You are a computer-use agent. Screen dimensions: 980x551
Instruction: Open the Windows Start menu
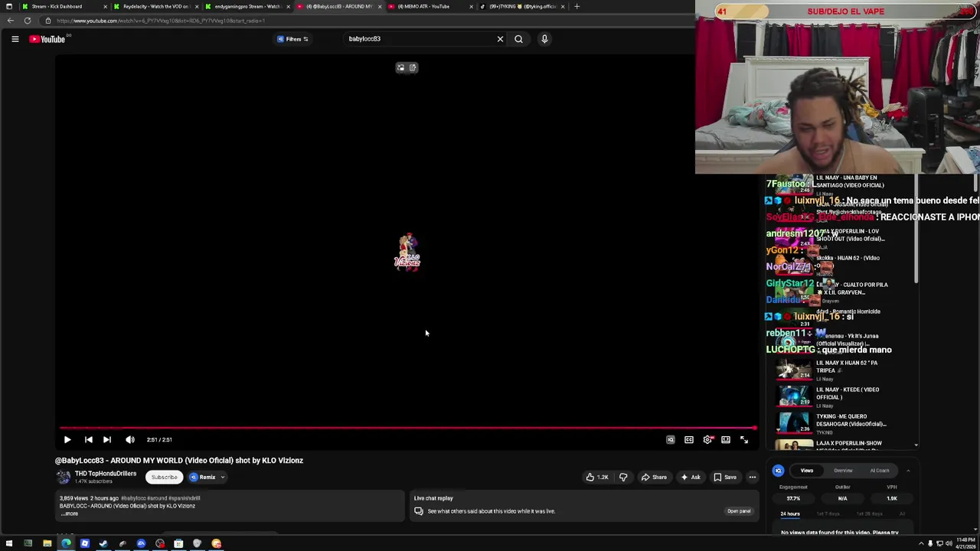pyautogui.click(x=9, y=543)
